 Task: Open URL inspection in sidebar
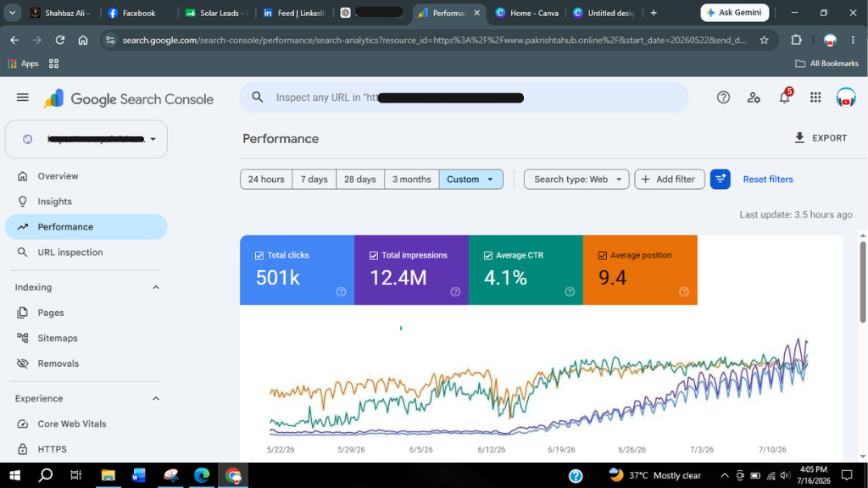coord(86,252)
